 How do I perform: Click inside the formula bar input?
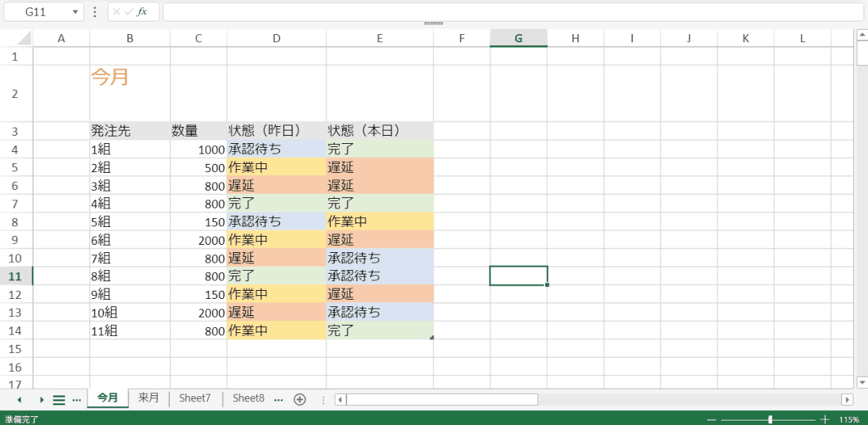pos(513,12)
